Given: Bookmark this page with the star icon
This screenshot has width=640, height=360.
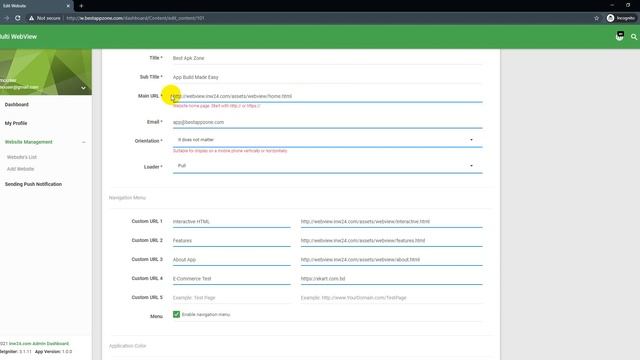Looking at the screenshot, I should pyautogui.click(x=596, y=18).
